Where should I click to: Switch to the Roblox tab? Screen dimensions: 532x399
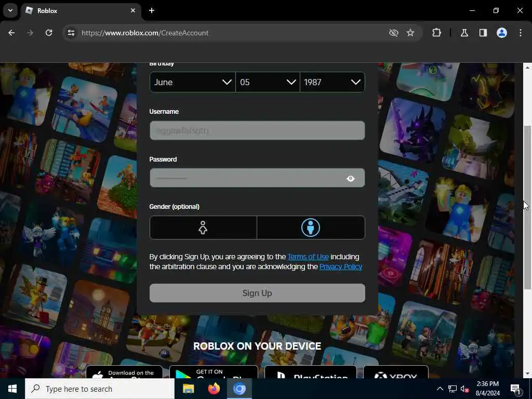[x=82, y=11]
